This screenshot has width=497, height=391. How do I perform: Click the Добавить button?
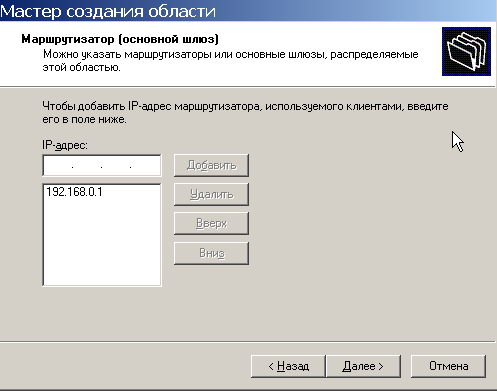(x=211, y=165)
